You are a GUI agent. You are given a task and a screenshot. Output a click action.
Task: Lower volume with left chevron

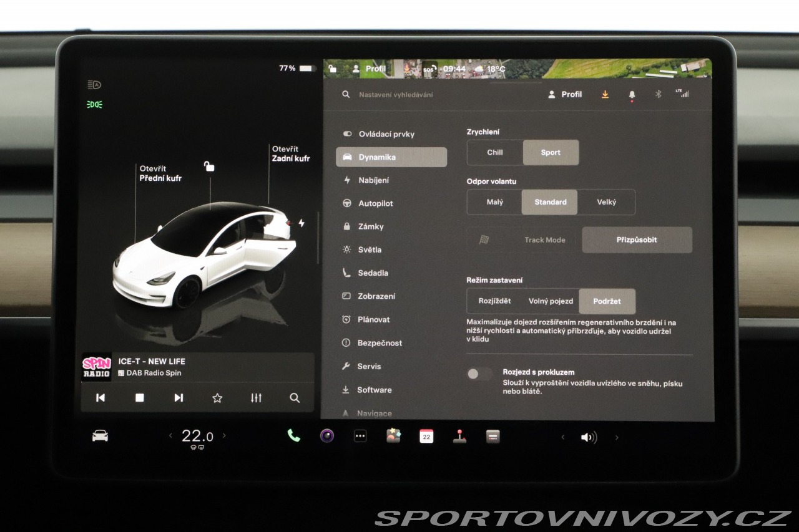tap(562, 437)
